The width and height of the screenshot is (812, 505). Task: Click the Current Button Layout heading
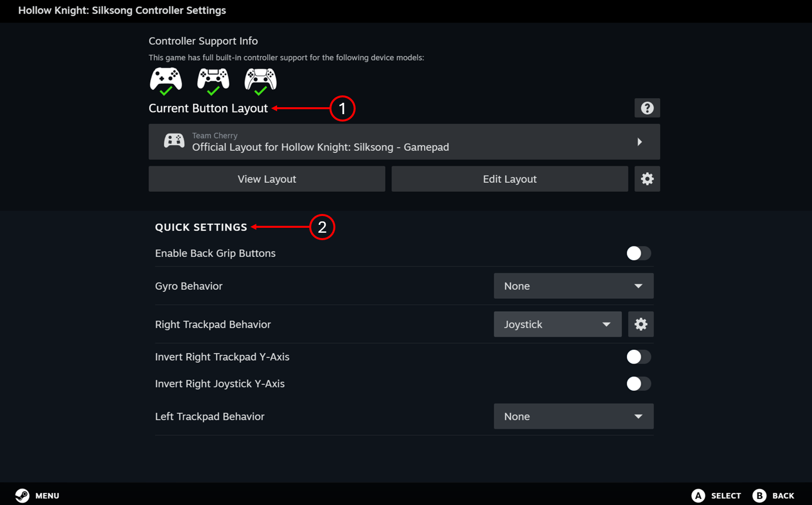(208, 108)
